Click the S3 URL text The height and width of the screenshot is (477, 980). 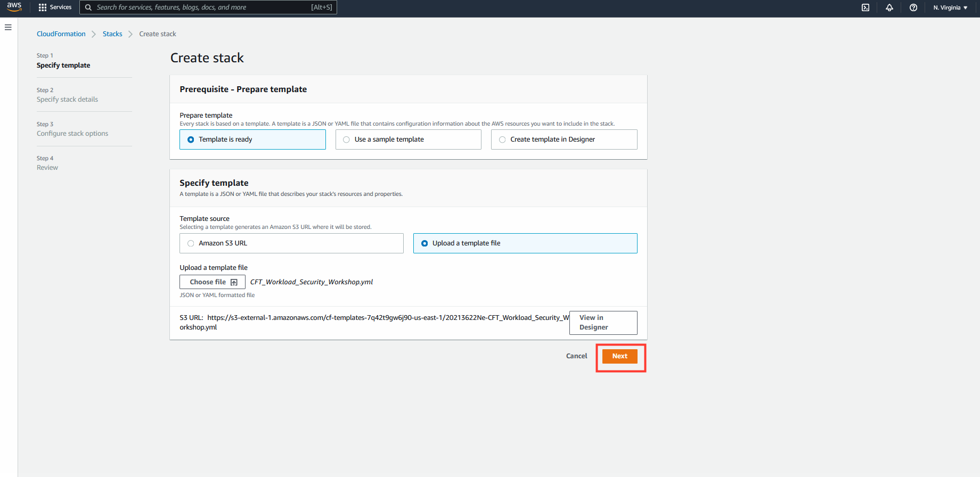[375, 323]
